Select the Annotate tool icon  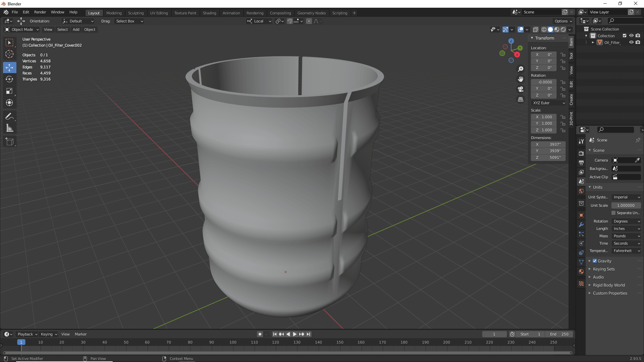pyautogui.click(x=10, y=116)
